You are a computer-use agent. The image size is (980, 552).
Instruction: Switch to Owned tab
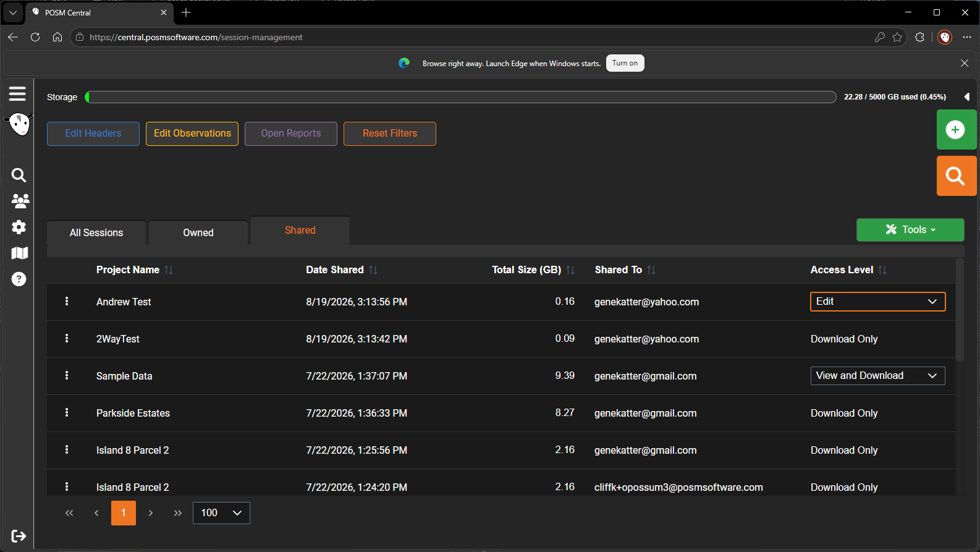tap(198, 233)
